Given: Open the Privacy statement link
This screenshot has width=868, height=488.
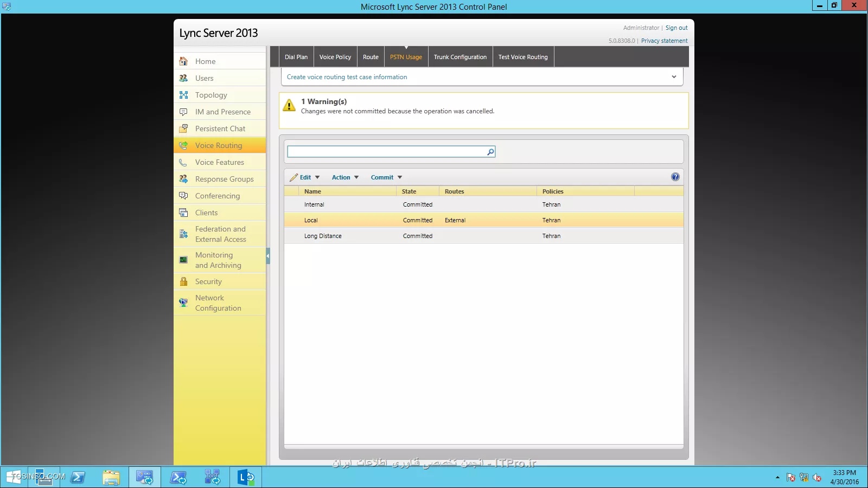Looking at the screenshot, I should point(664,41).
